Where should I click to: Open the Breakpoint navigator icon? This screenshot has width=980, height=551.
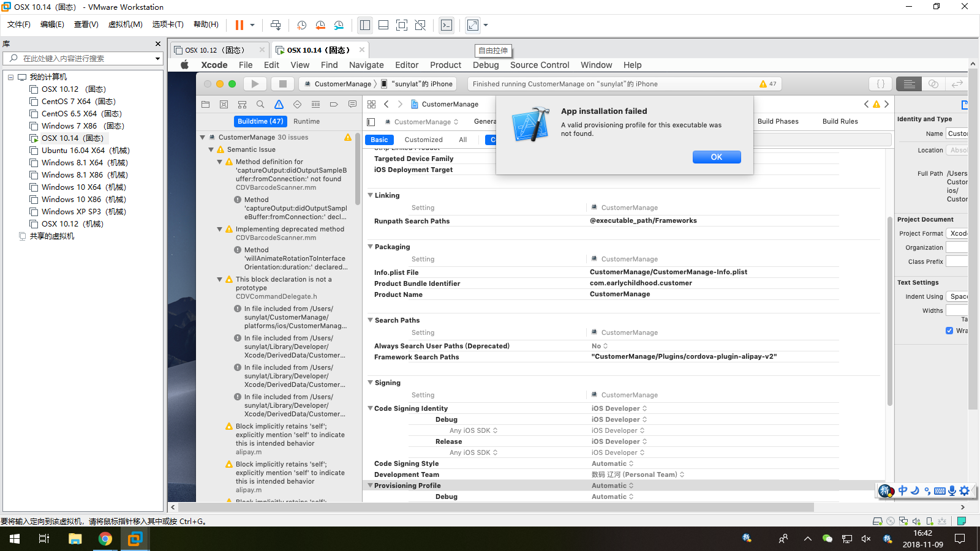click(334, 104)
